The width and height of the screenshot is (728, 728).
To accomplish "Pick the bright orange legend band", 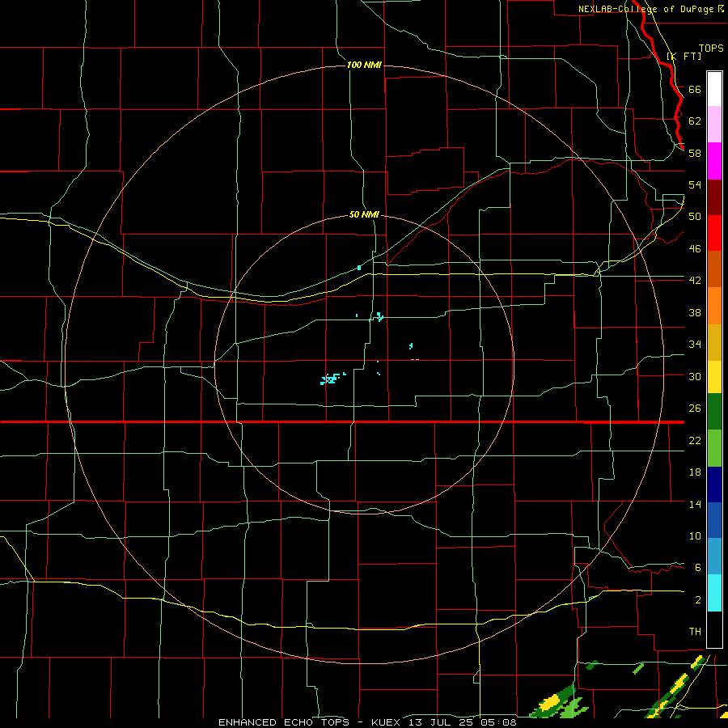I will [x=714, y=306].
